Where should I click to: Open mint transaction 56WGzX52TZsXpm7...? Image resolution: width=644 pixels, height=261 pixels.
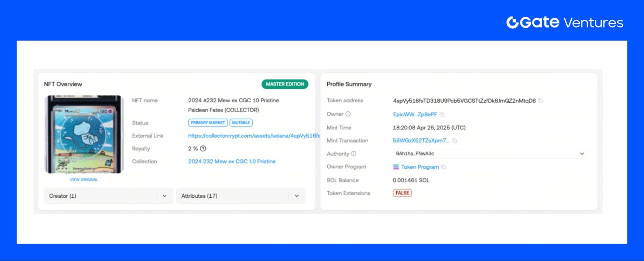[421, 140]
